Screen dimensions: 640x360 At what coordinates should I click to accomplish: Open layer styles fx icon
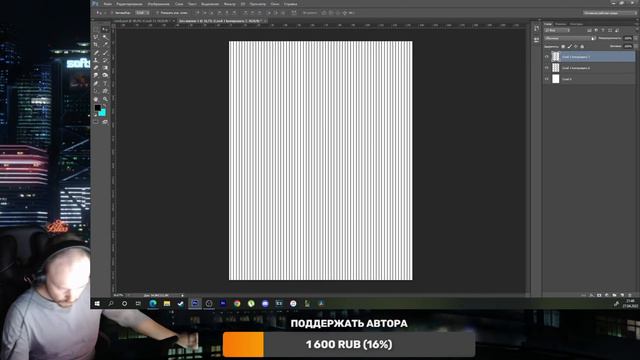[591, 295]
